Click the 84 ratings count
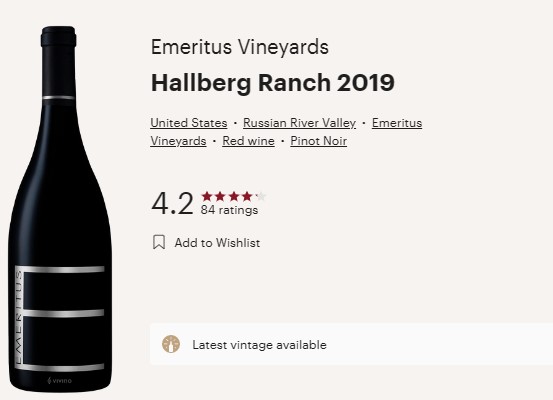Screen dimensions: 553x400 tap(229, 210)
